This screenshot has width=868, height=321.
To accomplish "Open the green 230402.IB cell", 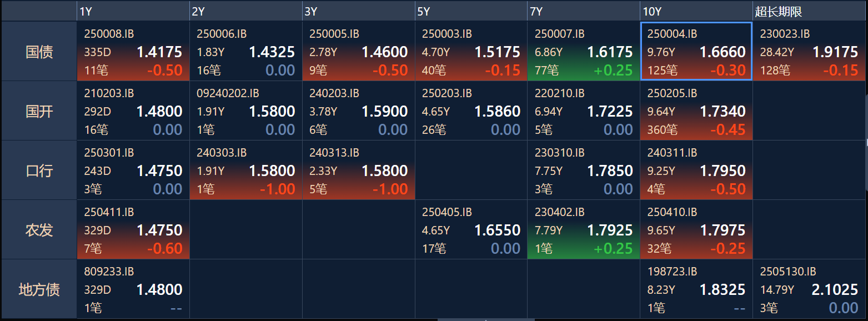I will pos(584,230).
